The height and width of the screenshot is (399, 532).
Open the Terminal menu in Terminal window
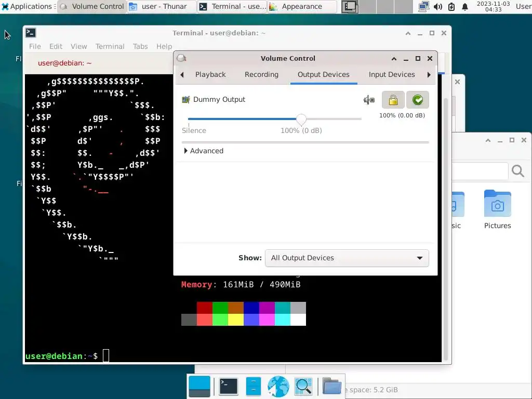tap(110, 46)
